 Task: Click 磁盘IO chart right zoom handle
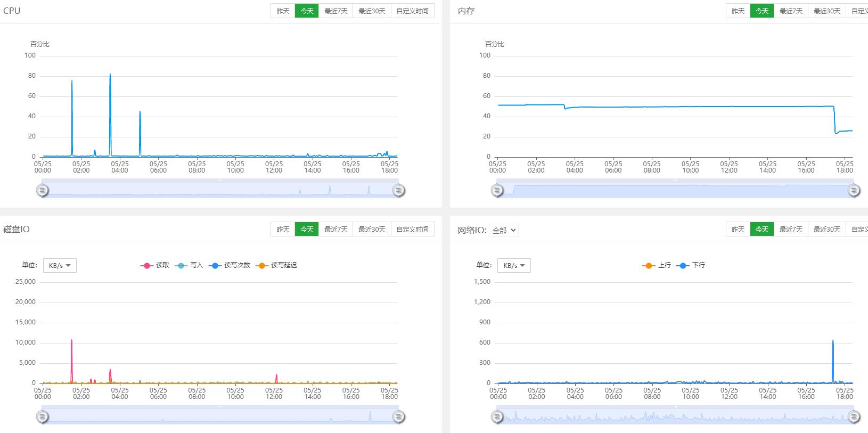click(x=399, y=417)
